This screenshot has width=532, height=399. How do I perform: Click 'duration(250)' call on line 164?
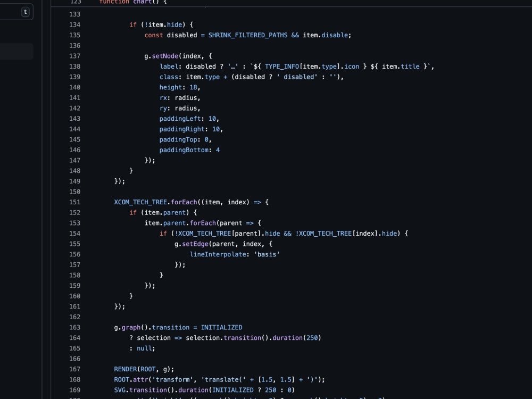[x=297, y=338]
